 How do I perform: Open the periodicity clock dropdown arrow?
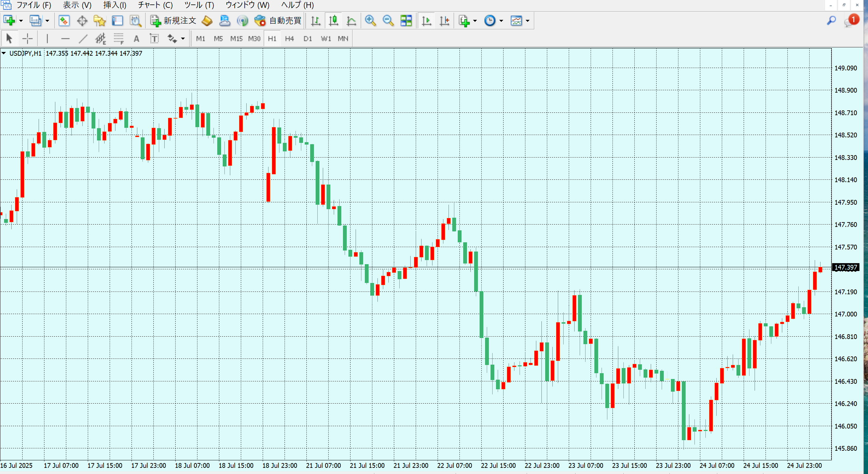click(x=501, y=21)
